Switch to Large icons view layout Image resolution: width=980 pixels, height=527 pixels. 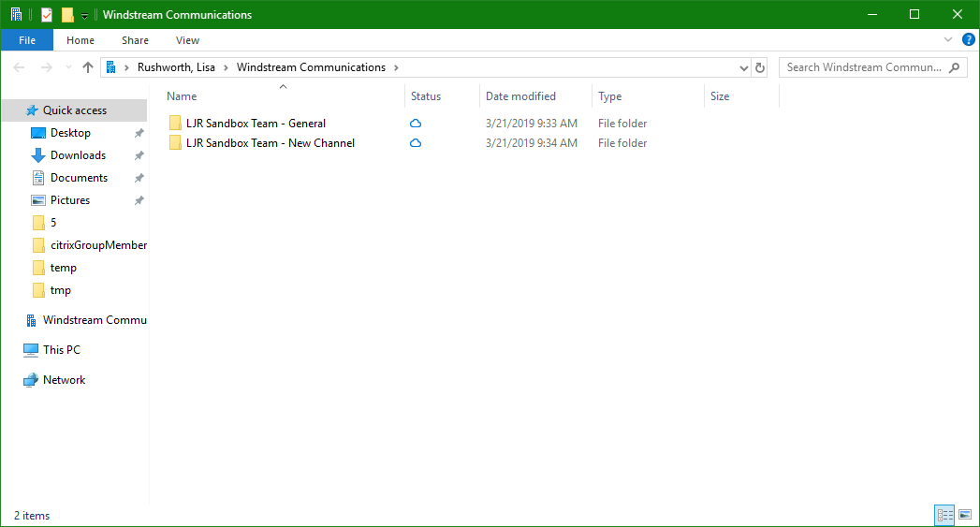(965, 515)
